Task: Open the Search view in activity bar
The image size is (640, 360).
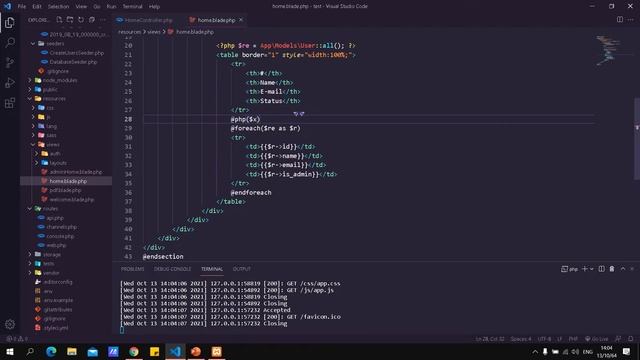Action: (x=10, y=42)
